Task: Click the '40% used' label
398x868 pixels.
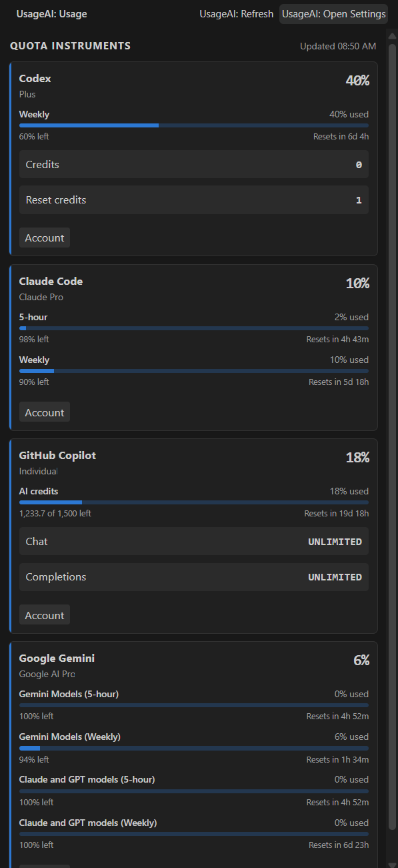Action: [349, 115]
